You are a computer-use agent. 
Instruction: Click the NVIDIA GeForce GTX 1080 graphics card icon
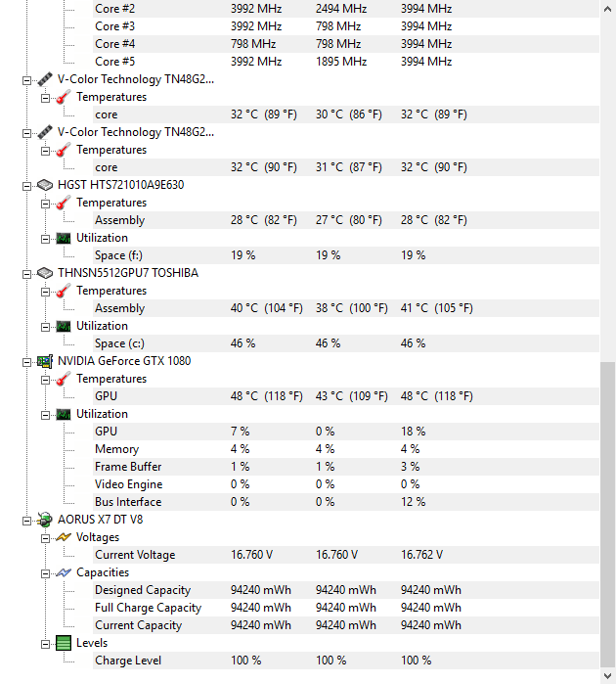45,361
